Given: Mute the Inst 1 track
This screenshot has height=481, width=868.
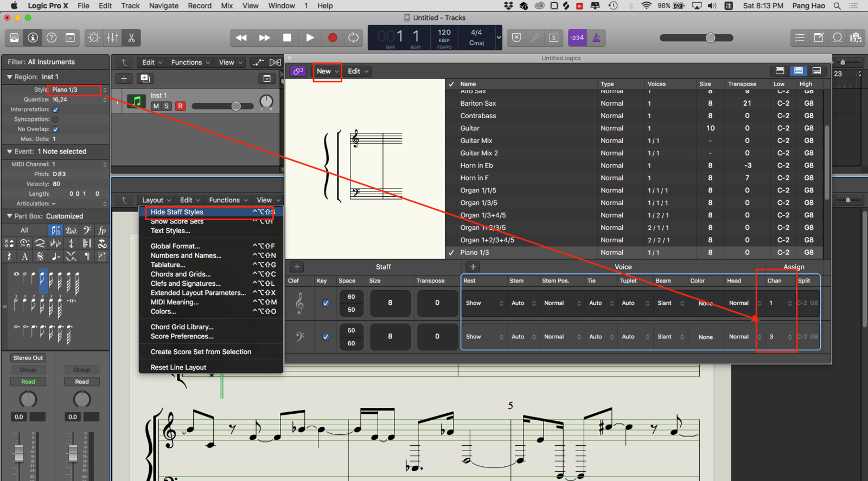Looking at the screenshot, I should point(156,106).
